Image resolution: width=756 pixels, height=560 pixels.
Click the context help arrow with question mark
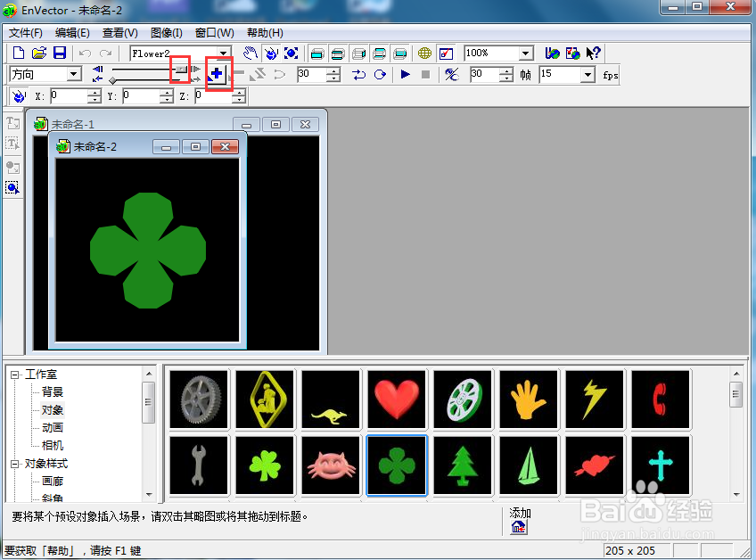(594, 54)
